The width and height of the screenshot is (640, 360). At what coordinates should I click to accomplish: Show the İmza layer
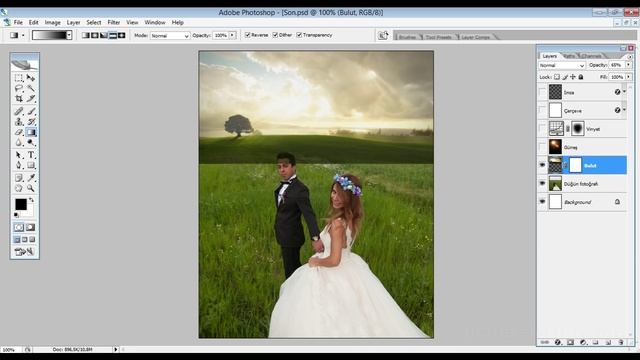pyautogui.click(x=542, y=92)
